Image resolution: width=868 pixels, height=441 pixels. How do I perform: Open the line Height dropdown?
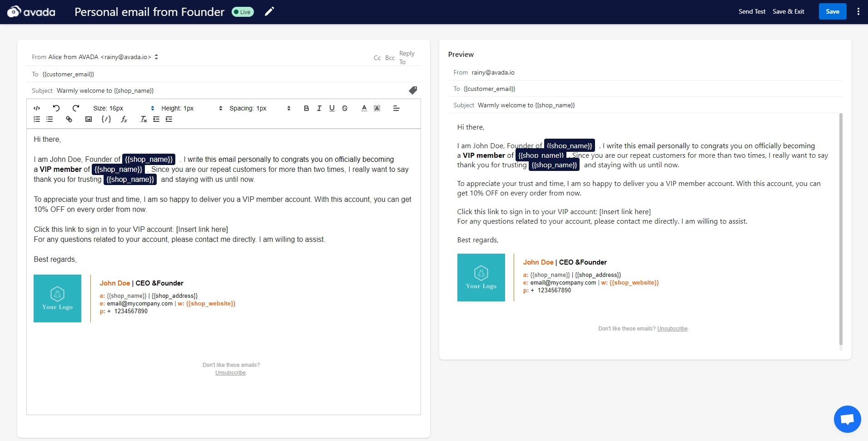pyautogui.click(x=192, y=108)
